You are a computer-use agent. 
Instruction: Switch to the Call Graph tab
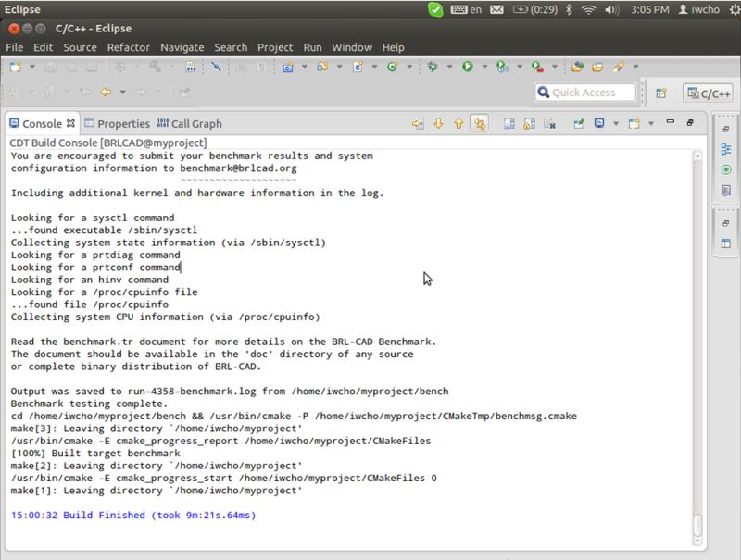tap(195, 123)
